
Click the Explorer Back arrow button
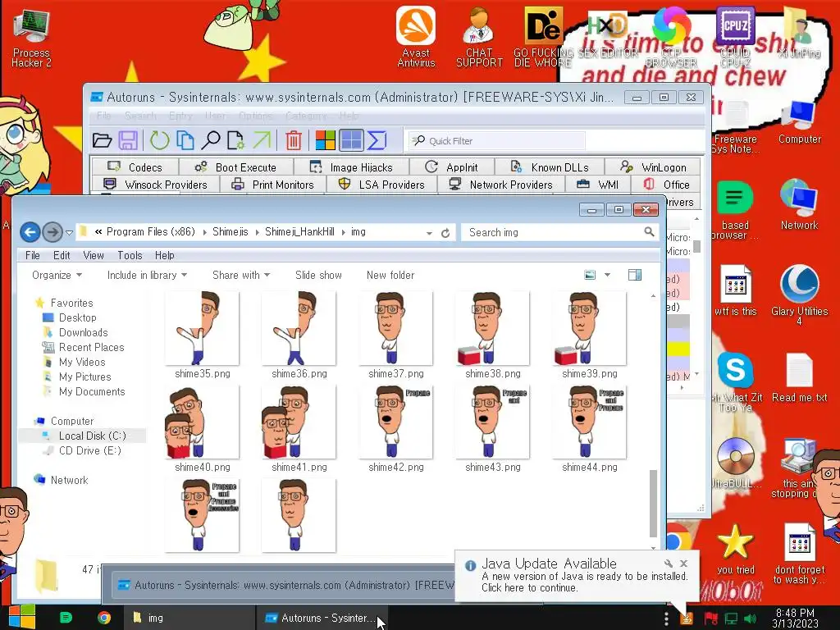[x=30, y=232]
